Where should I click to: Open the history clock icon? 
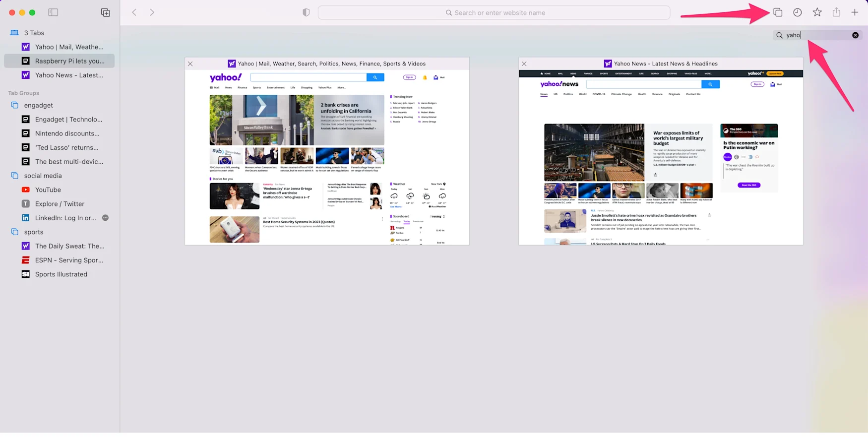click(797, 12)
